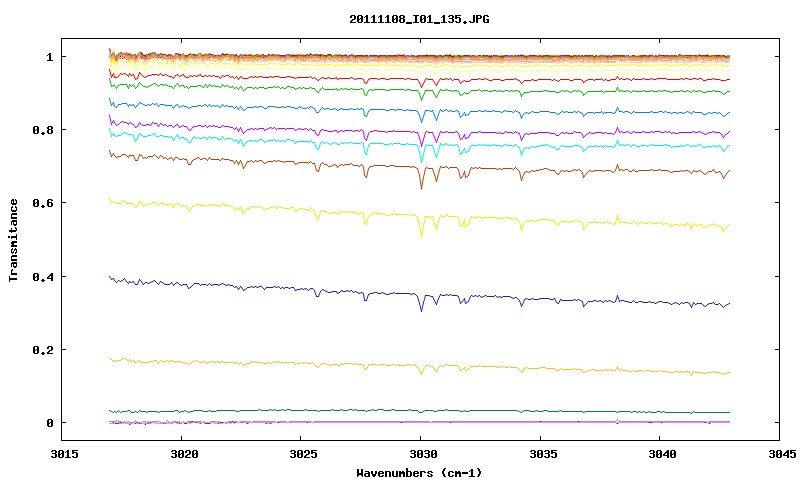Click the x-axis tick label 3030

click(423, 454)
